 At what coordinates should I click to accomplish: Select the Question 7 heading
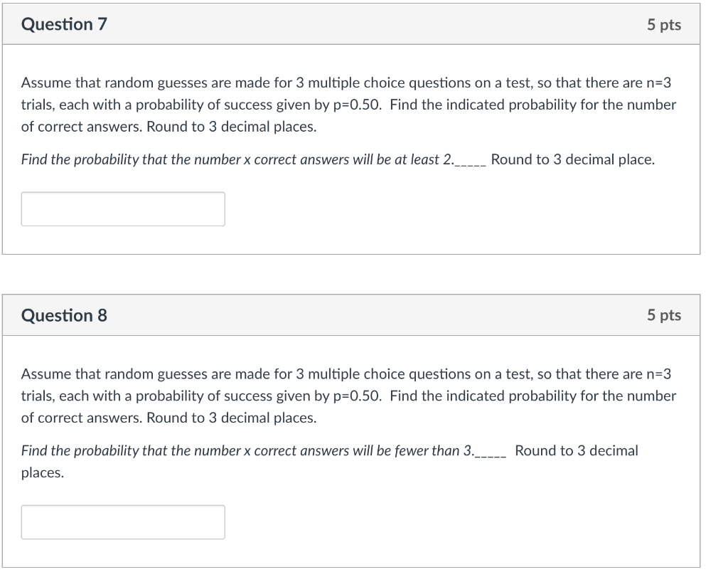(x=64, y=23)
